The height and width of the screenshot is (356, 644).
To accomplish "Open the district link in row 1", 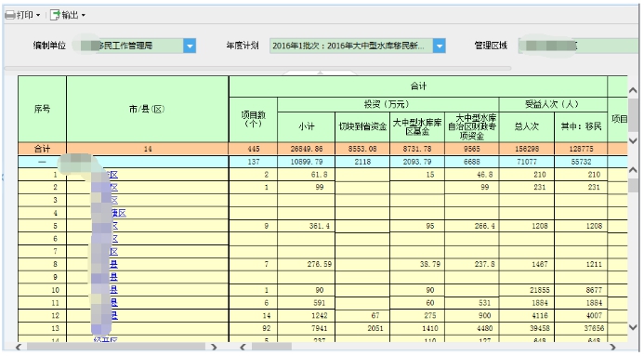I will (113, 175).
